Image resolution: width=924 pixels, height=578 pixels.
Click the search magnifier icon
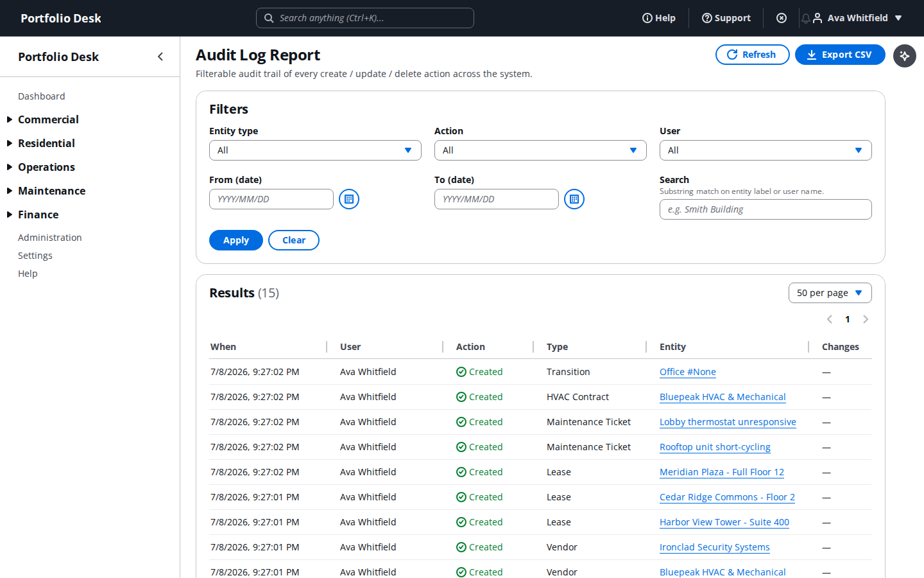click(x=269, y=18)
